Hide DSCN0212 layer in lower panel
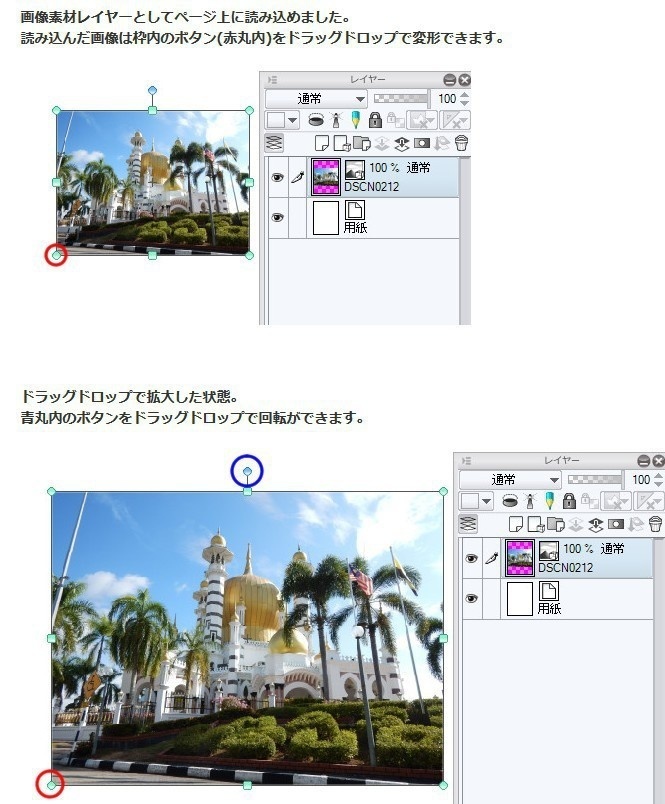 tap(471, 558)
